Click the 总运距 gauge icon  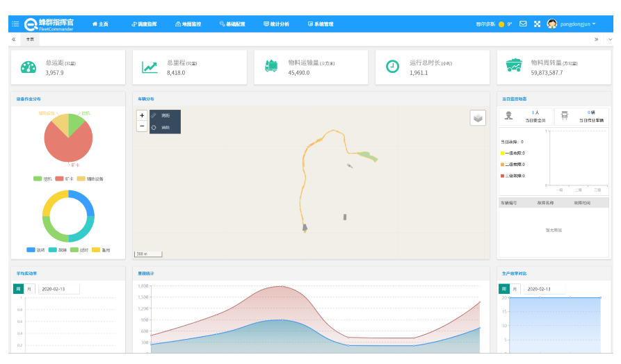point(28,67)
